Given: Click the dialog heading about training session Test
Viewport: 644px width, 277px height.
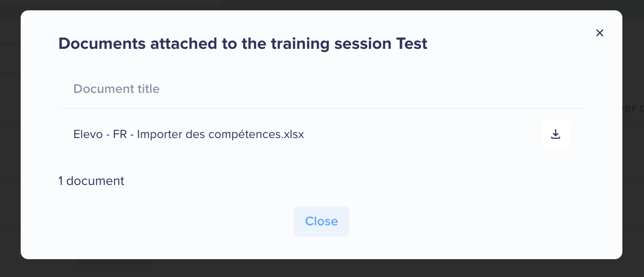Looking at the screenshot, I should click(x=243, y=44).
